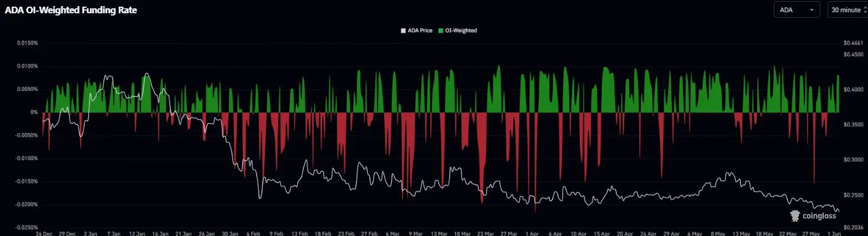The width and height of the screenshot is (868, 236).
Task: Click the 4 Mar date label
Action: pyautogui.click(x=391, y=233)
